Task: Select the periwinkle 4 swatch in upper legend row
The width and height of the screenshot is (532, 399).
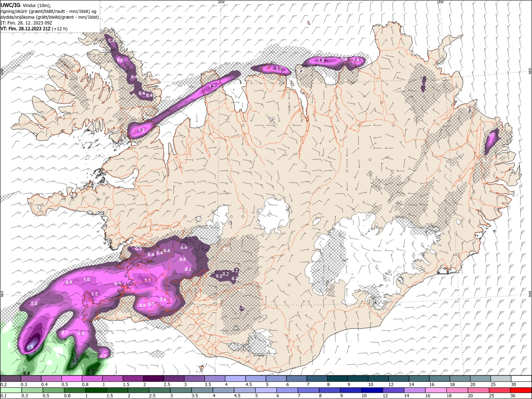Action: pyautogui.click(x=235, y=379)
